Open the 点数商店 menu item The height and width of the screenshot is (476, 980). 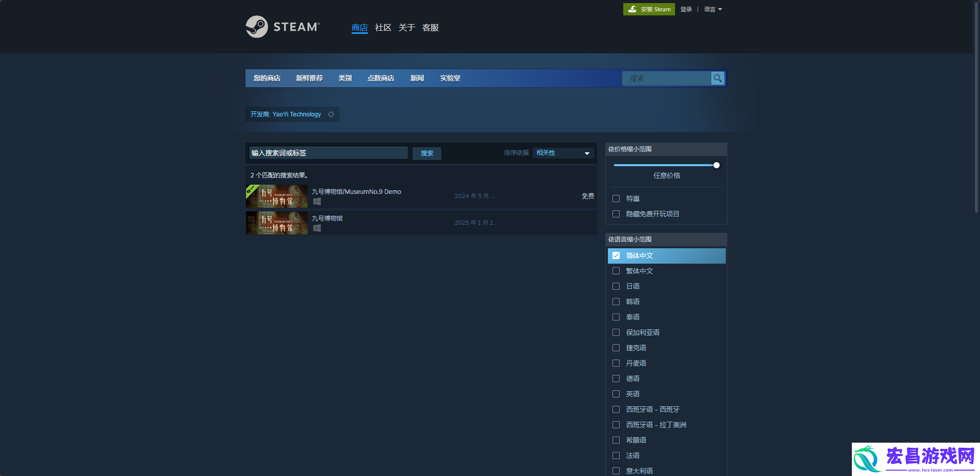(x=381, y=78)
